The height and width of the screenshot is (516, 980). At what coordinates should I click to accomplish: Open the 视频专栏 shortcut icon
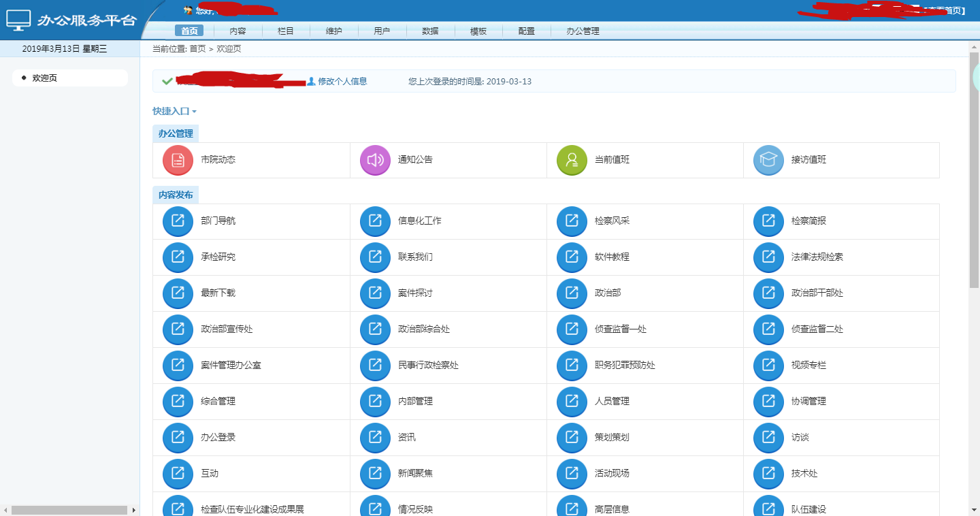pyautogui.click(x=768, y=366)
